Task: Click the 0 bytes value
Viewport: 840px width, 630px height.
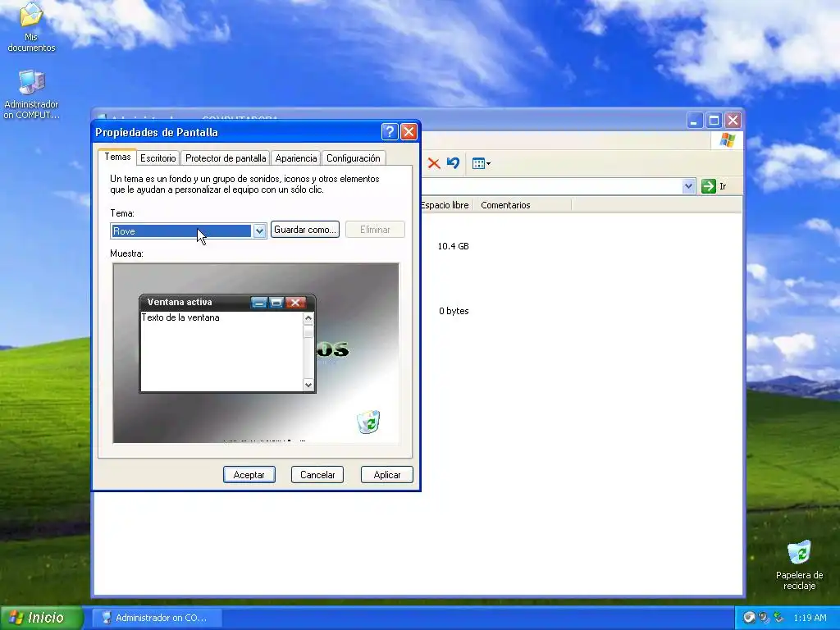Action: point(454,311)
